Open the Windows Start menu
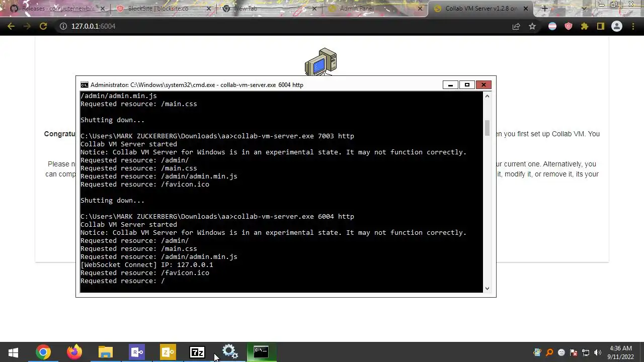644x362 pixels. pyautogui.click(x=14, y=352)
